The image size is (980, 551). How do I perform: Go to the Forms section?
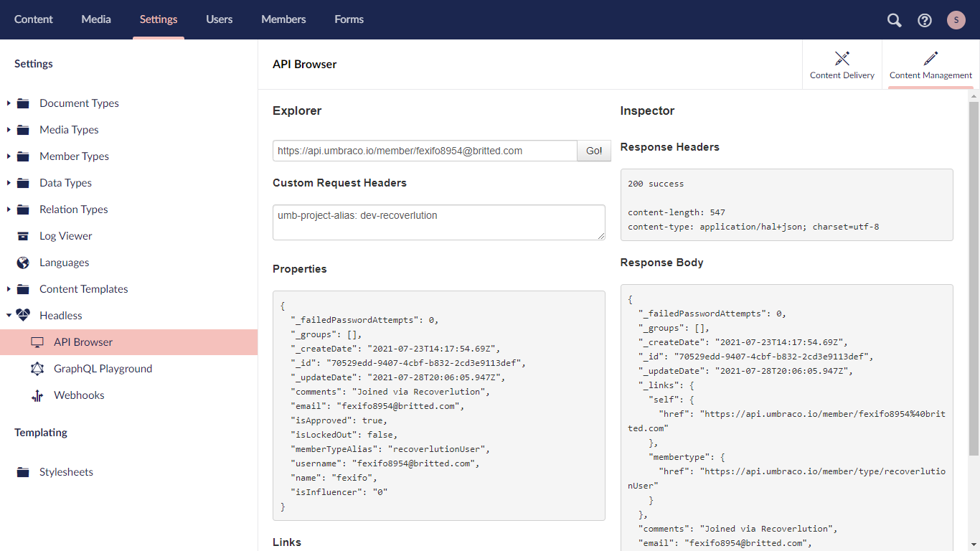(349, 19)
